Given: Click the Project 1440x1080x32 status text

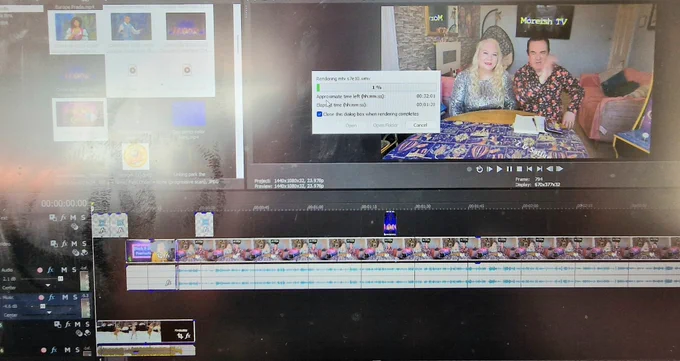Looking at the screenshot, I should pos(289,180).
